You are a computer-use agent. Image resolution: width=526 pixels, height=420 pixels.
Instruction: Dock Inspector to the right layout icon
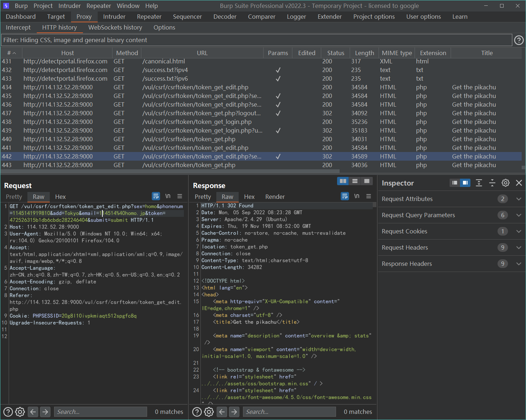[465, 183]
